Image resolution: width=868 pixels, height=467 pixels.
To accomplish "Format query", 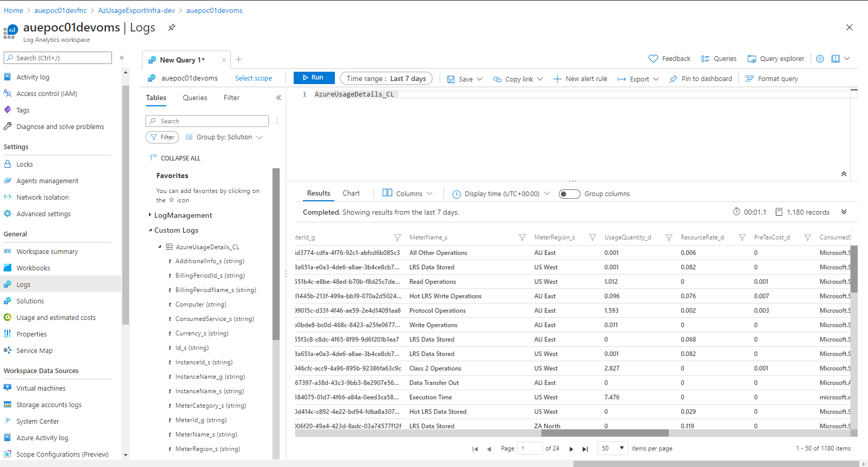I will click(771, 78).
